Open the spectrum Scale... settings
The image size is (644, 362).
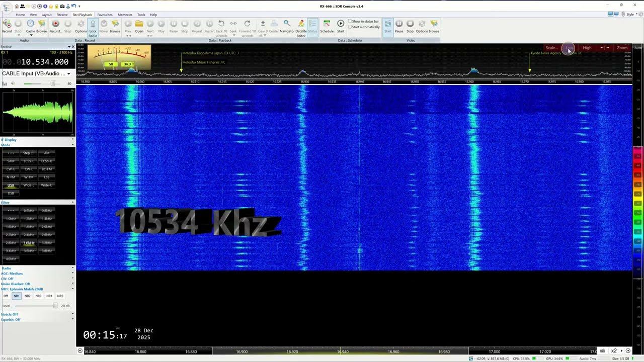[552, 48]
